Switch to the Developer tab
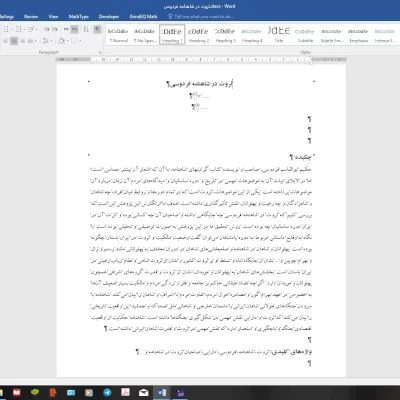This screenshot has width=400, height=400. (x=109, y=16)
